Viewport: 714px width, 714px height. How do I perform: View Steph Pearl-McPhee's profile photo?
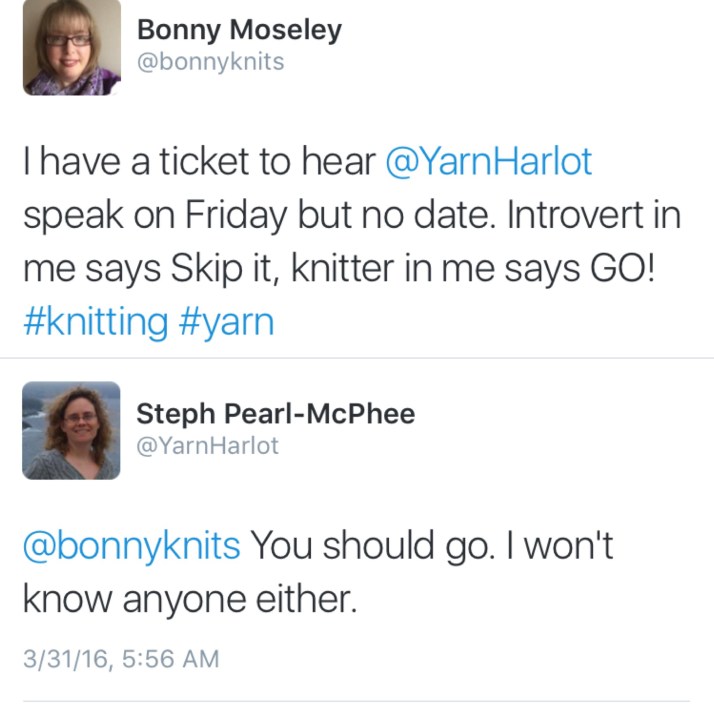click(x=71, y=430)
